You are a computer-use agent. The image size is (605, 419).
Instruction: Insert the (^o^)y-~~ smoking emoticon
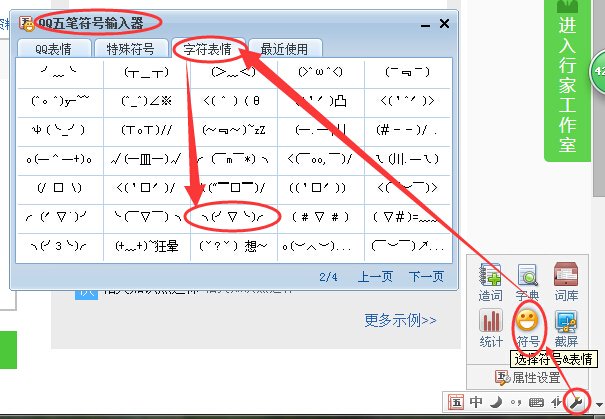[59, 102]
